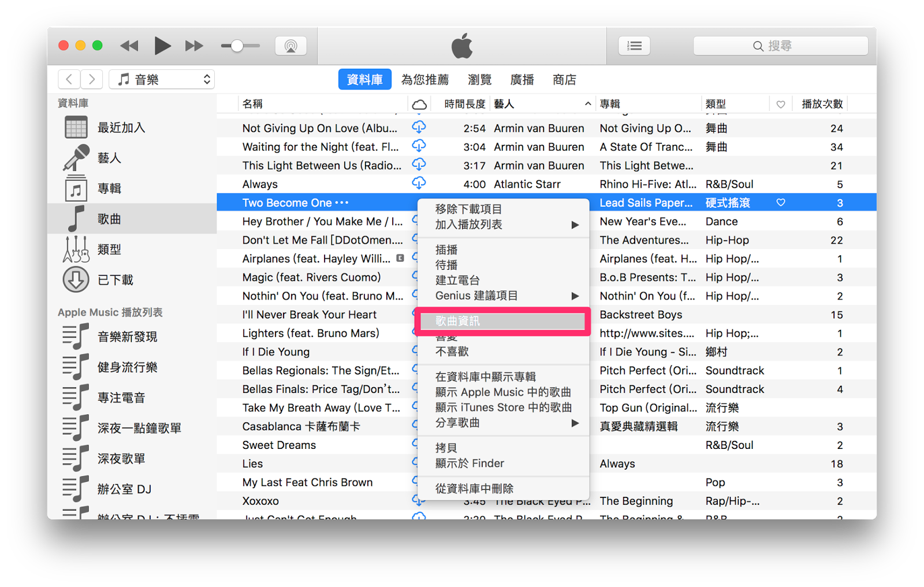This screenshot has width=924, height=587.
Task: Choose 移除下載項目 from context menu
Action: pyautogui.click(x=503, y=209)
